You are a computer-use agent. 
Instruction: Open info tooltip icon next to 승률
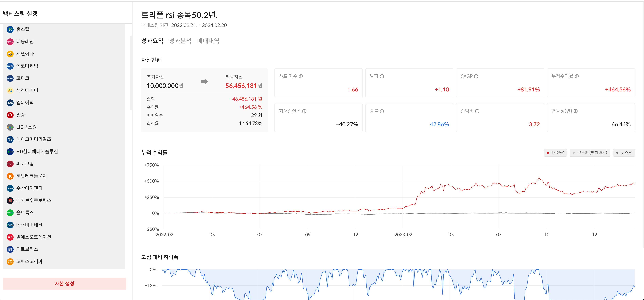point(382,111)
